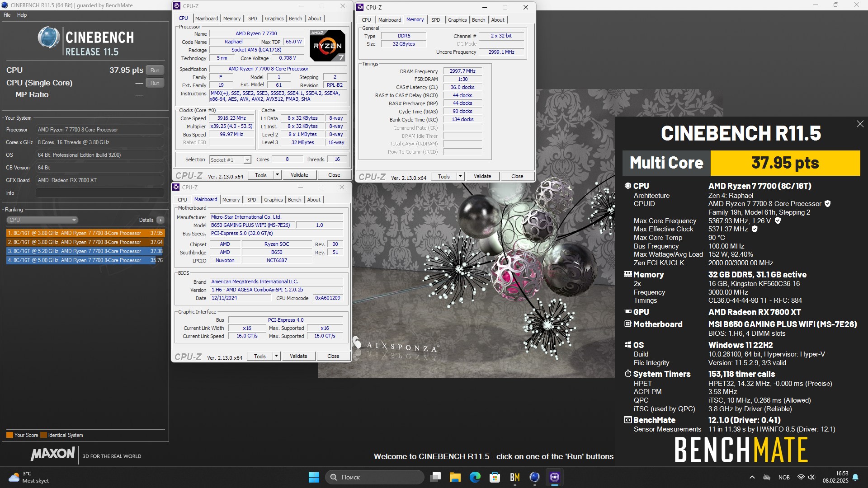Click the BenchMate icon in the taskbar
868x488 pixels.
click(x=514, y=477)
